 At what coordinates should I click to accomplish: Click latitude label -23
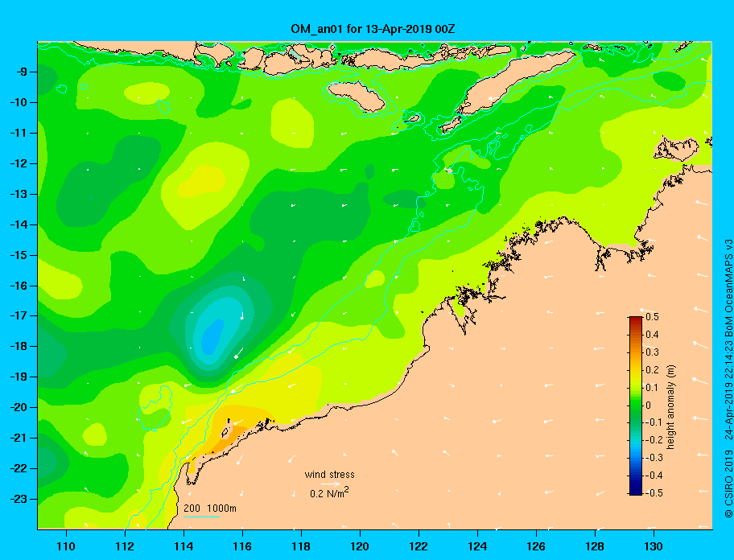(x=19, y=499)
